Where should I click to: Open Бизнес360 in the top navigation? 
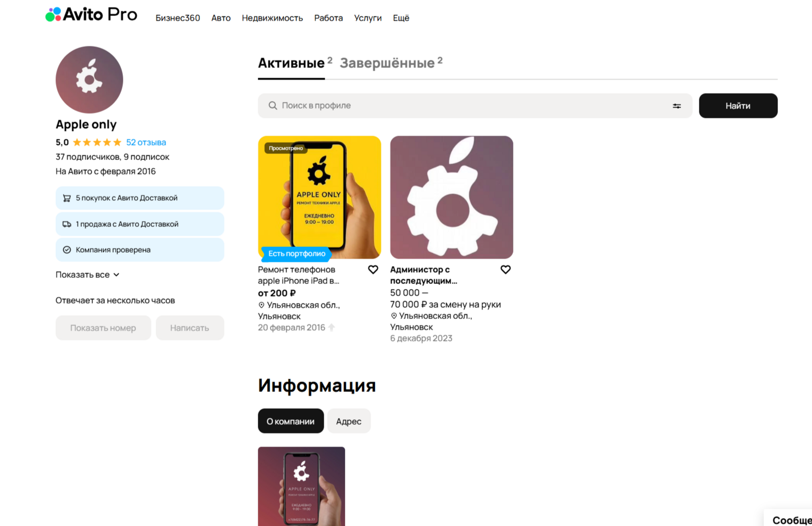(178, 18)
